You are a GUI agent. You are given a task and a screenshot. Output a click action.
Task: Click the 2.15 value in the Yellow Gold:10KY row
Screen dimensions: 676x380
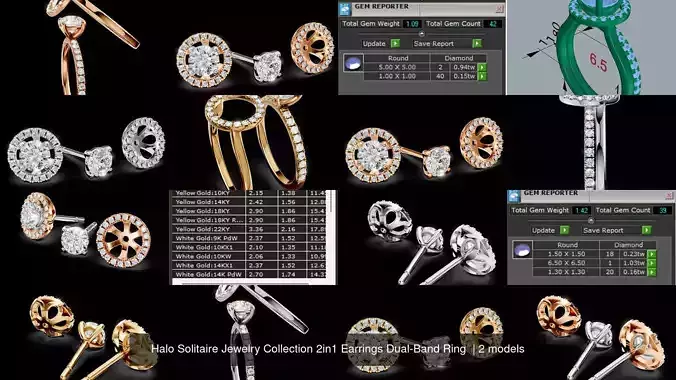pos(256,193)
